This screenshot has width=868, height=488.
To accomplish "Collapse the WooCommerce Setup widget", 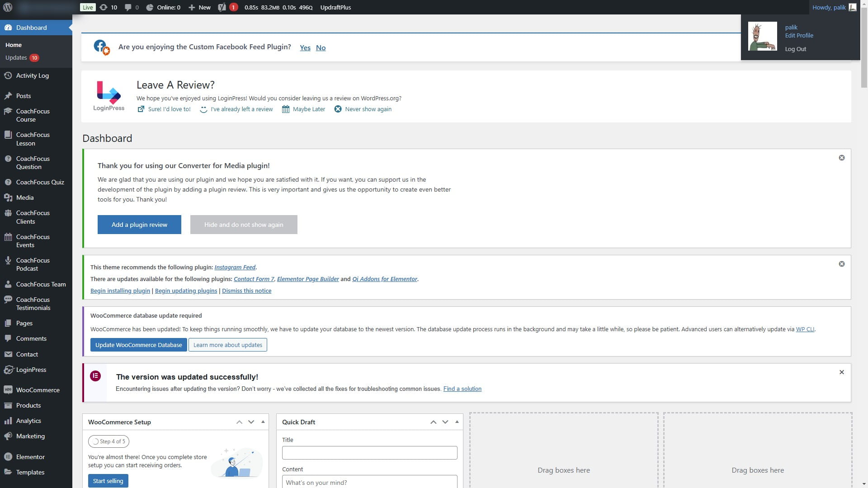I will [x=263, y=422].
